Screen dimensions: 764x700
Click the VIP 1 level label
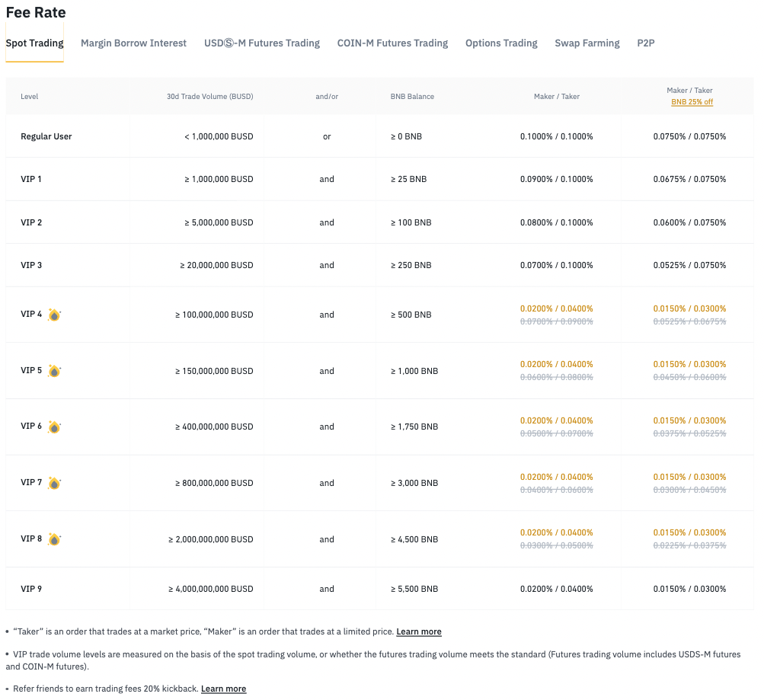[x=31, y=179]
